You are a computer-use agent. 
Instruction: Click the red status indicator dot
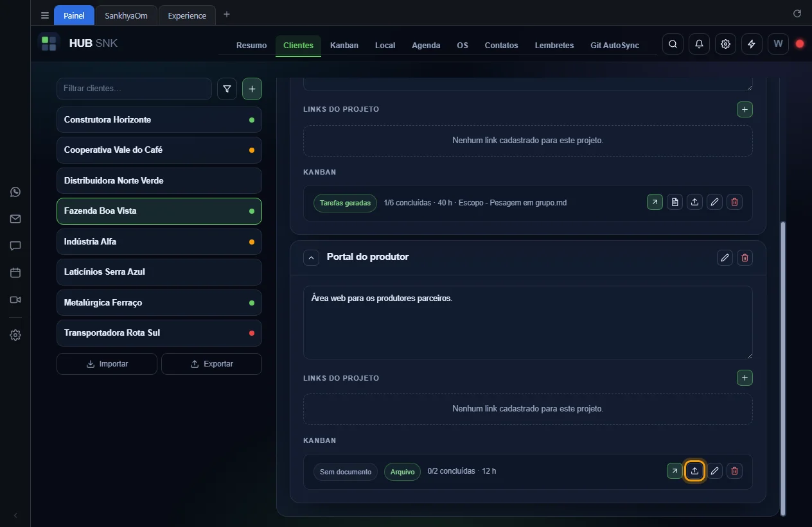[800, 44]
